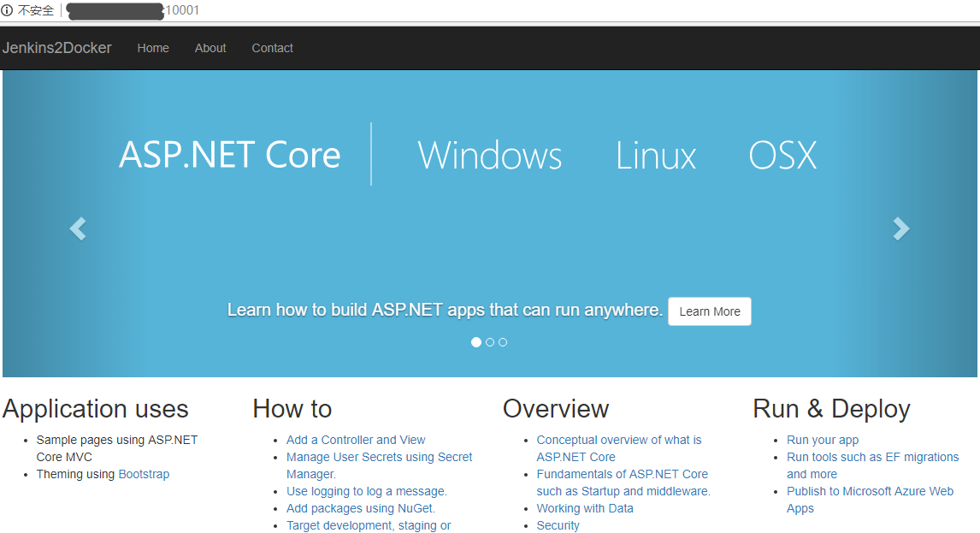The width and height of the screenshot is (980, 533).
Task: Click the Overview heading
Action: [556, 409]
